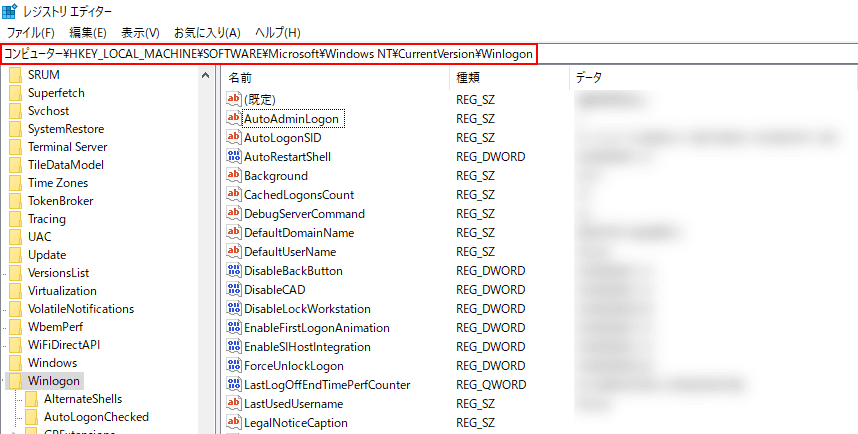This screenshot has height=434, width=858.
Task: Click REG_DWORD type in AutoRestartShell row
Action: coord(491,157)
